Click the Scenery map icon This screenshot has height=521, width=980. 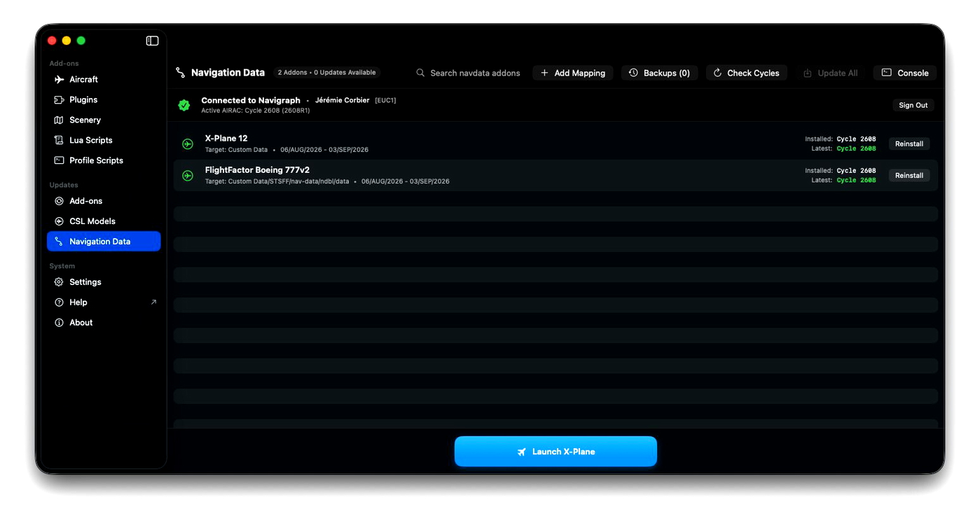pos(60,120)
